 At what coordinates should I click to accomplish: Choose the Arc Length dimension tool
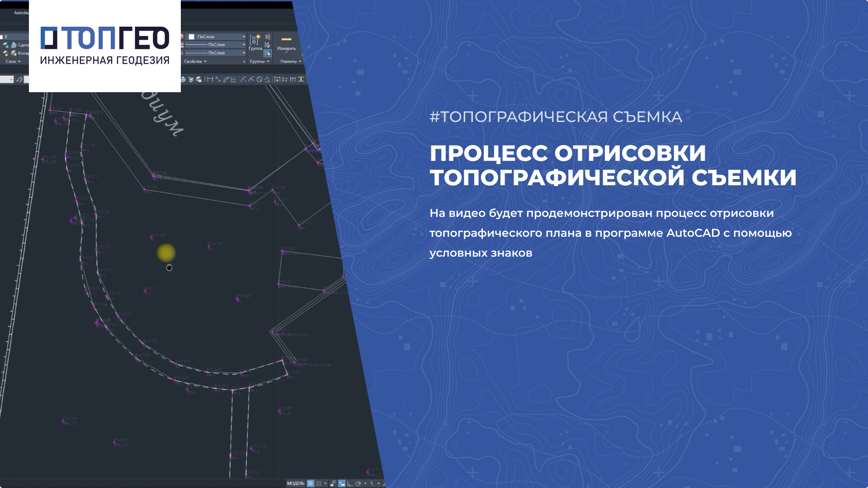pos(226,79)
